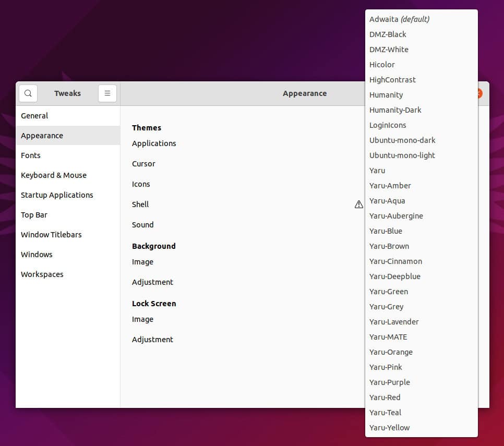
Task: Open Window Titlebars section
Action: pyautogui.click(x=68, y=235)
